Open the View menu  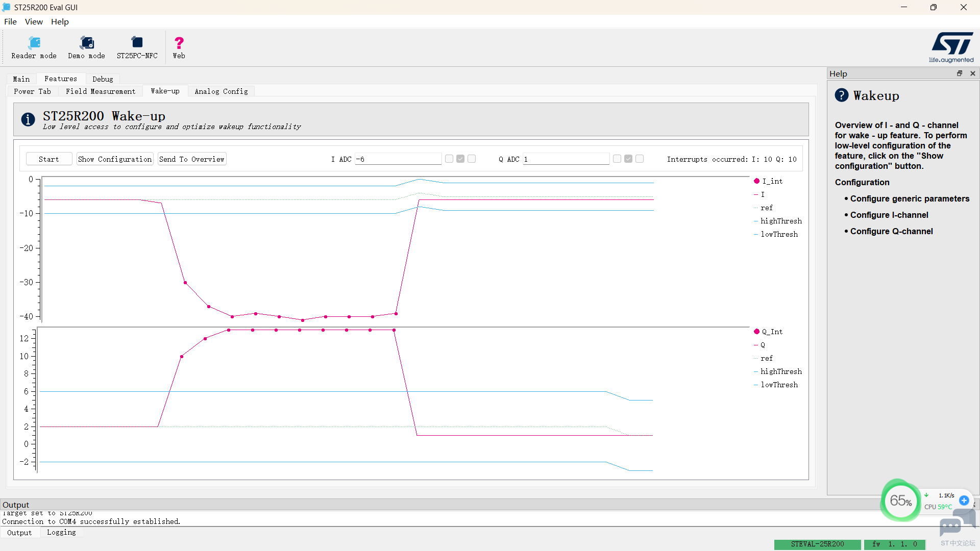point(34,22)
